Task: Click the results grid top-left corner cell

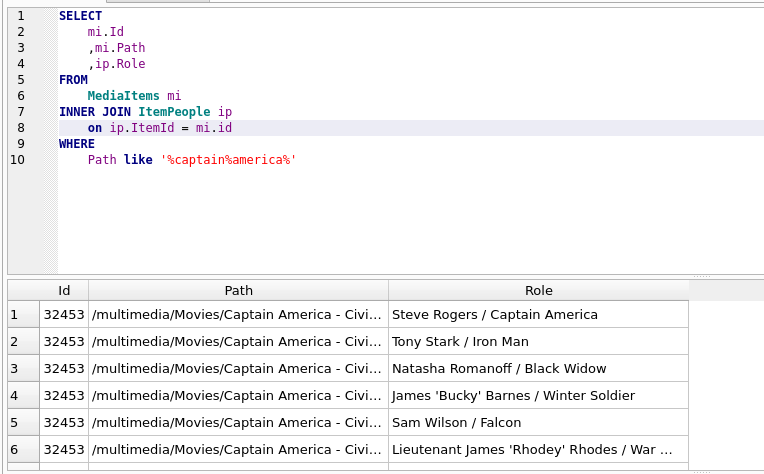Action: click(x=23, y=291)
